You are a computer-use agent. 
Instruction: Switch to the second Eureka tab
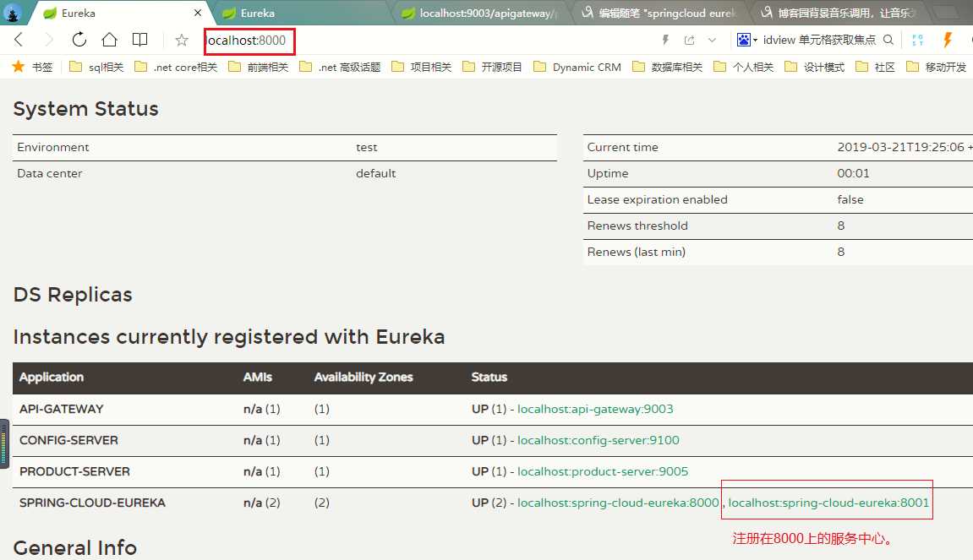(298, 13)
